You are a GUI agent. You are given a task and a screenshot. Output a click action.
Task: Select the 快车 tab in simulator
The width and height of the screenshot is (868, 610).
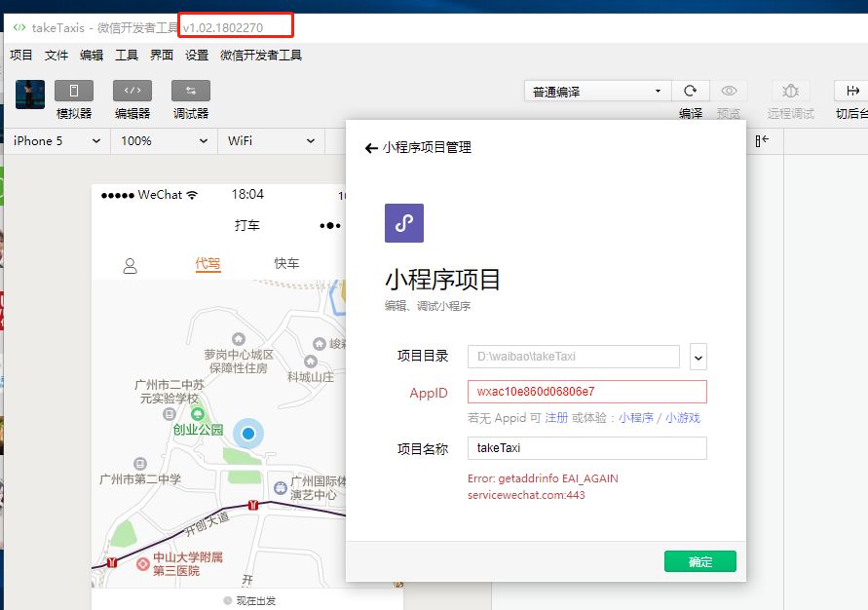click(286, 263)
